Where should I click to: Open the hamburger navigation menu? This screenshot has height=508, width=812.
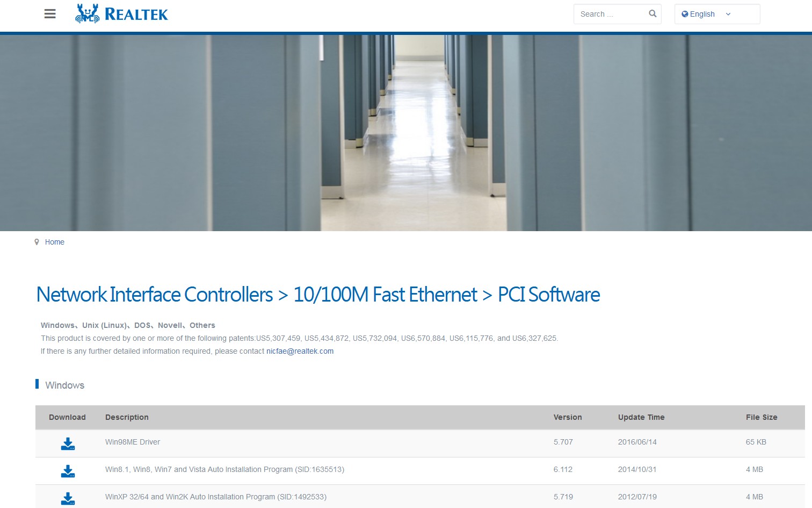(x=50, y=14)
